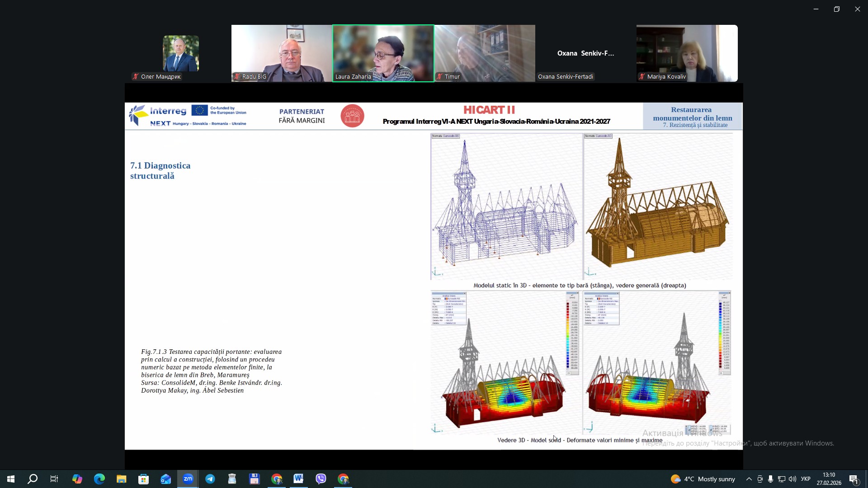The height and width of the screenshot is (488, 868).
Task: Restore down the Zoom window
Action: 837,9
